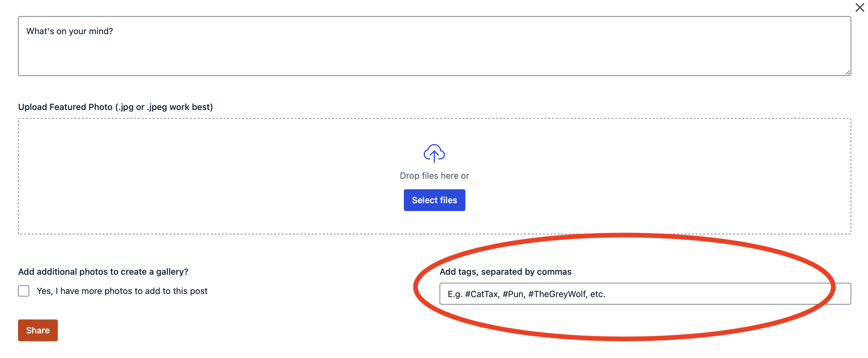Click the tags input field

pos(645,294)
